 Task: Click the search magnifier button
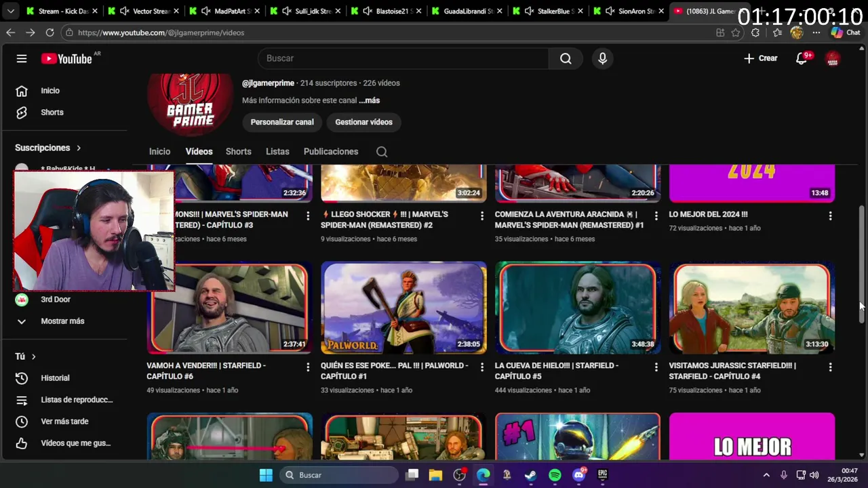click(566, 59)
